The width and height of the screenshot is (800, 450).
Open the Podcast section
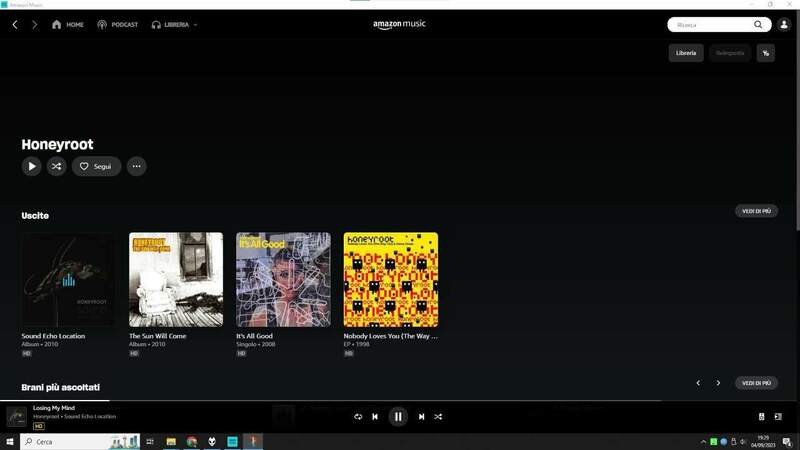click(117, 24)
